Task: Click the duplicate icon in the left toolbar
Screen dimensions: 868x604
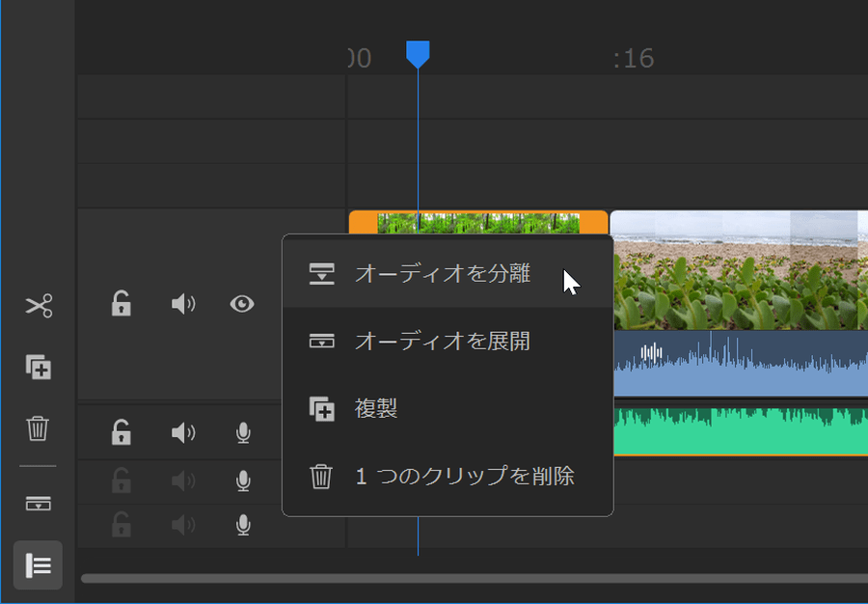Action: click(39, 368)
